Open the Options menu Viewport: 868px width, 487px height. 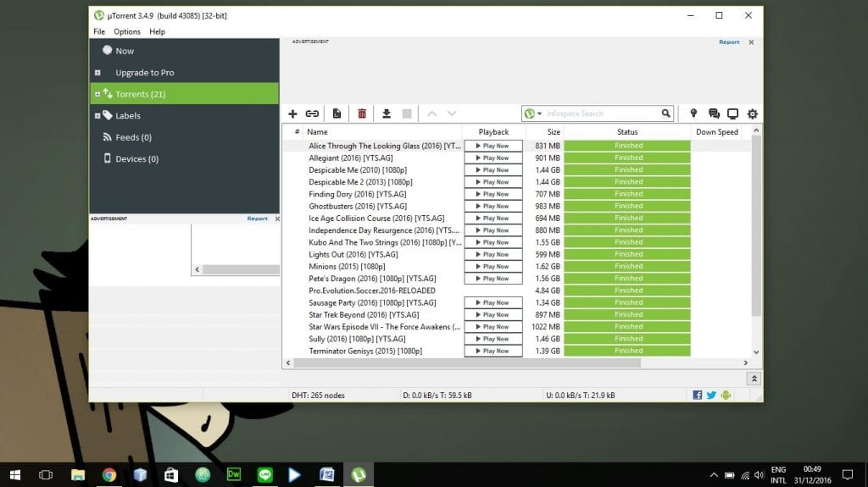pyautogui.click(x=127, y=31)
